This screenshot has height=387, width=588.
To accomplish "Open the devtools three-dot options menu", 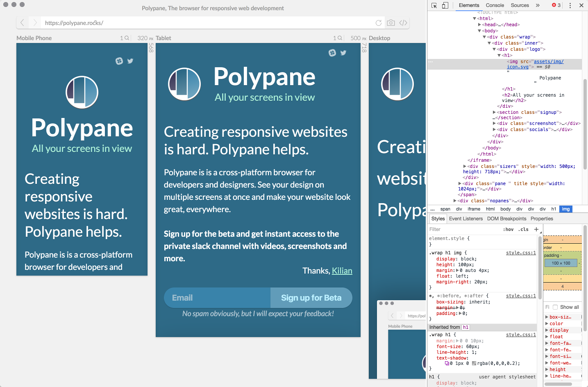I will coord(570,5).
